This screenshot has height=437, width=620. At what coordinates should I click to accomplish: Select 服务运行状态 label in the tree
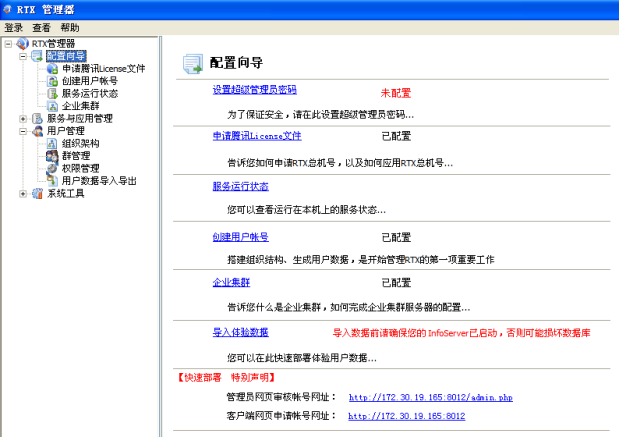[90, 94]
